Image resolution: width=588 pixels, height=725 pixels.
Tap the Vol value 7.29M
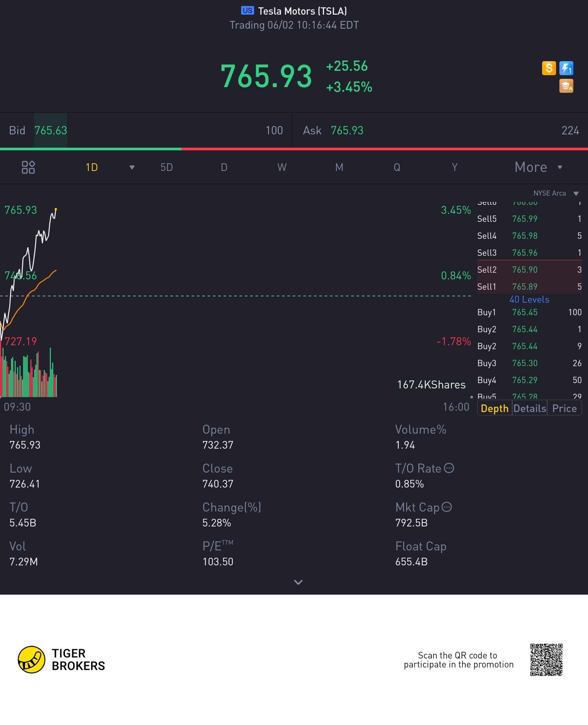point(24,562)
